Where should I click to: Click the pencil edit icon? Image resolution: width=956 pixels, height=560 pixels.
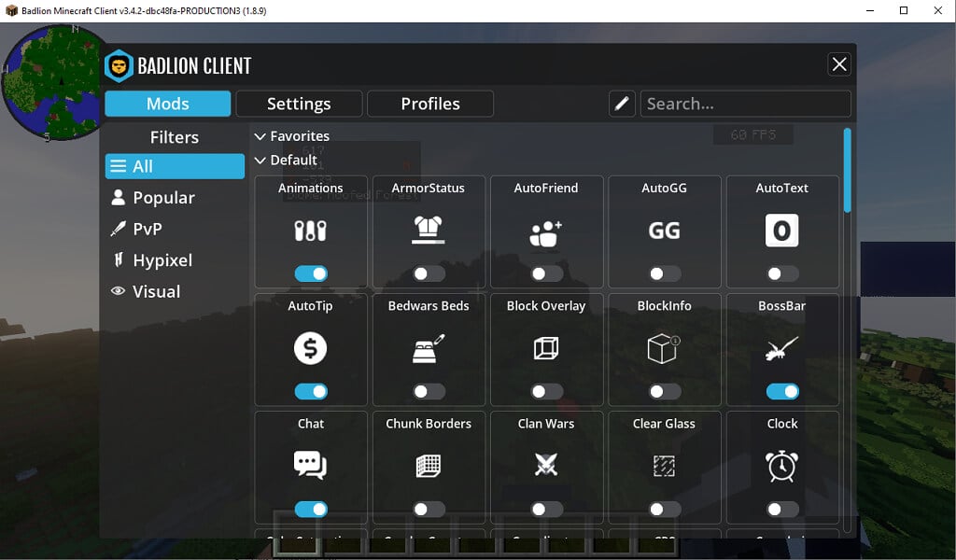click(x=622, y=104)
